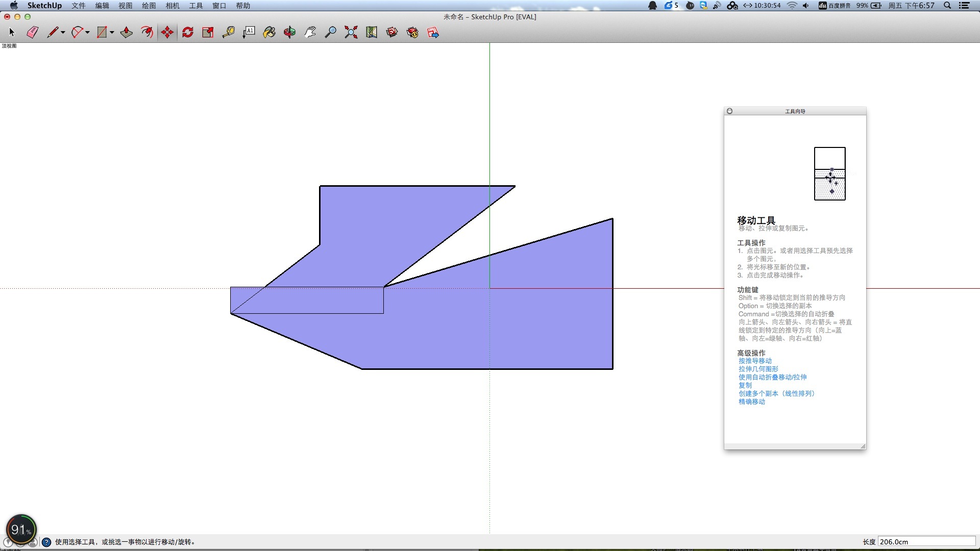Select the Offset tool
The height and width of the screenshot is (551, 980).
point(146,33)
